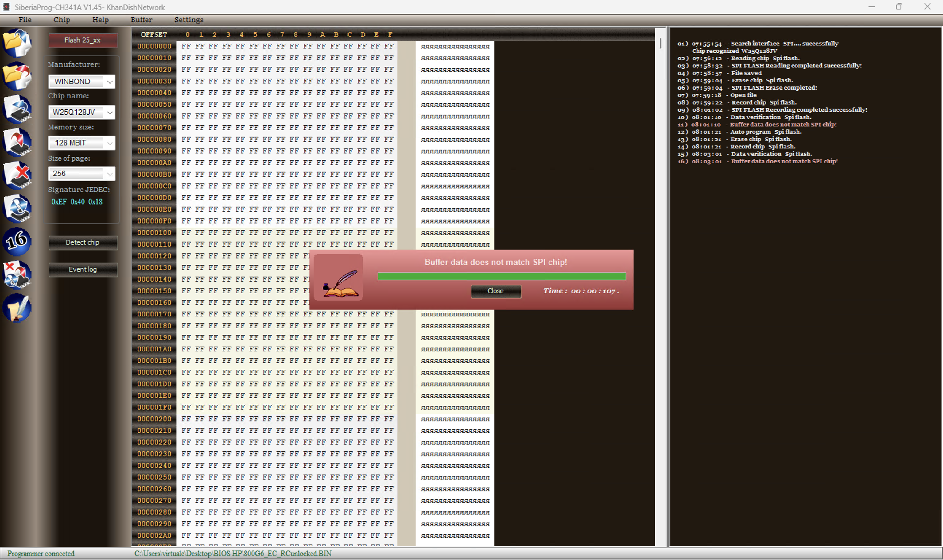Viewport: 943px width, 560px height.
Task: Click the Open file folder icon
Action: point(17,43)
